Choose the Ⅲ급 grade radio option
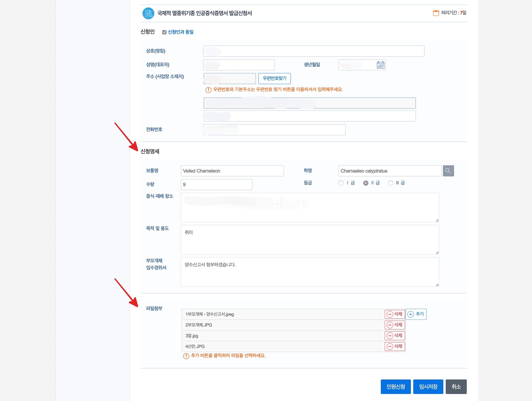This screenshot has width=532, height=401. [391, 183]
